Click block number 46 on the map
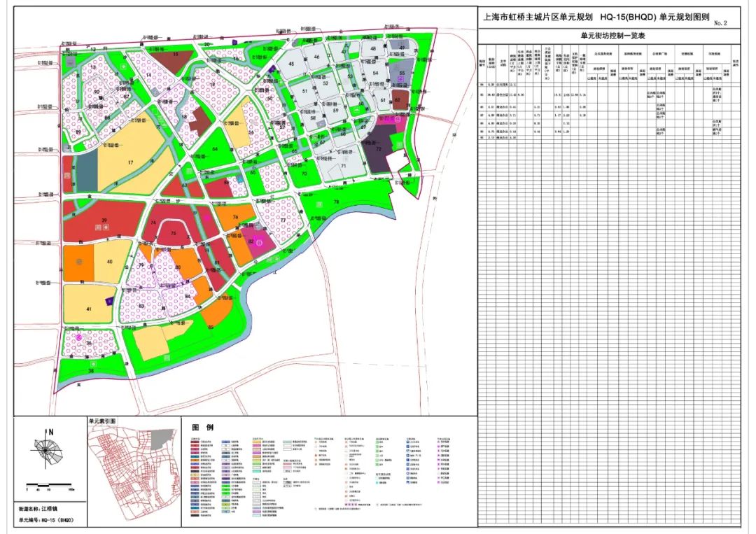This screenshot has height=534, width=756. pos(317,57)
